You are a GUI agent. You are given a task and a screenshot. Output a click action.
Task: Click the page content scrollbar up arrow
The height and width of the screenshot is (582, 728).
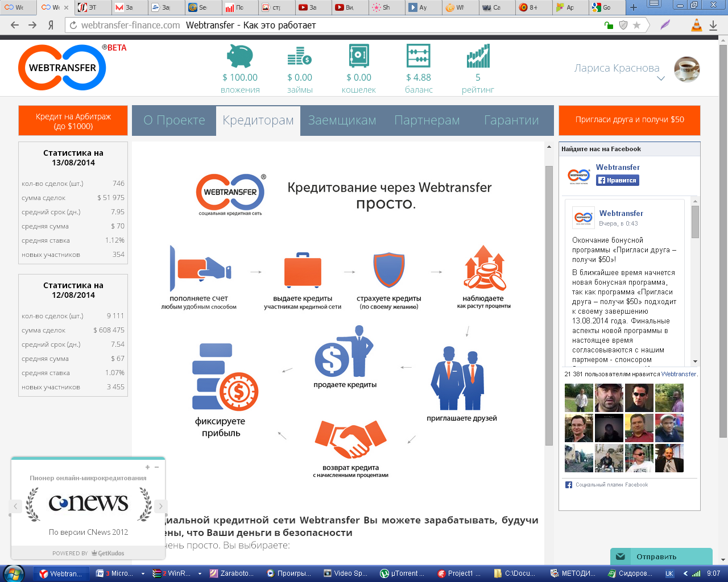[549, 147]
